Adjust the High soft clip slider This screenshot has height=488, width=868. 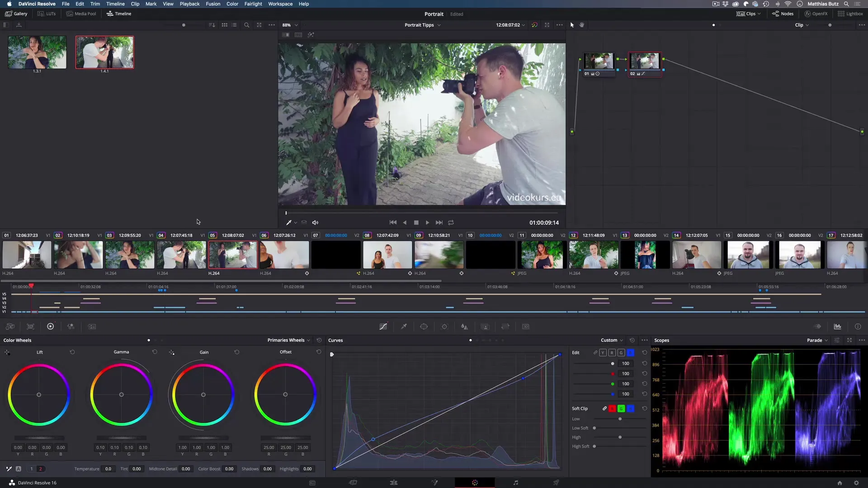point(620,437)
